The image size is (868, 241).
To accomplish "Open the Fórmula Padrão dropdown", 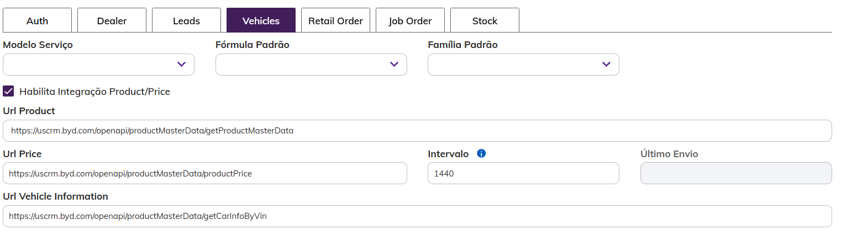I will click(311, 65).
